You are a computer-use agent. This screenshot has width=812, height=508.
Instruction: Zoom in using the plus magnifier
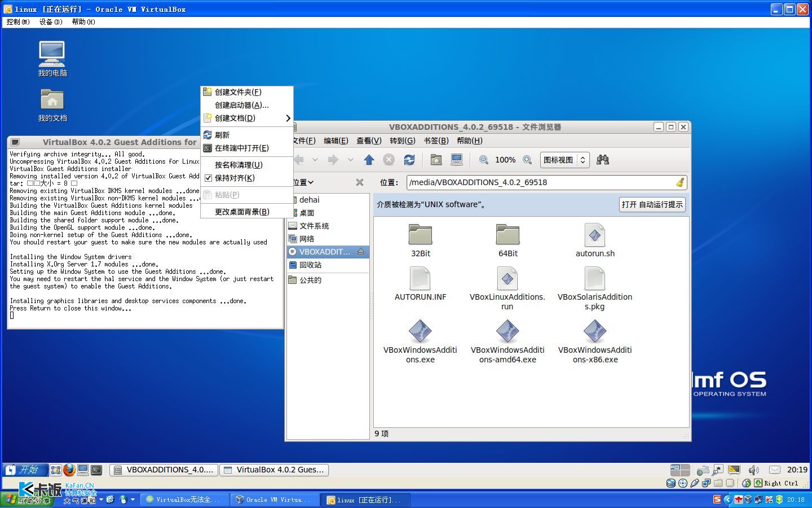(x=527, y=160)
